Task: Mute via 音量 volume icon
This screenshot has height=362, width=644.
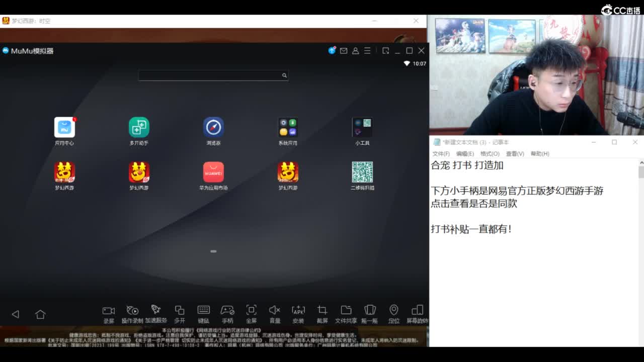Action: [x=275, y=314]
